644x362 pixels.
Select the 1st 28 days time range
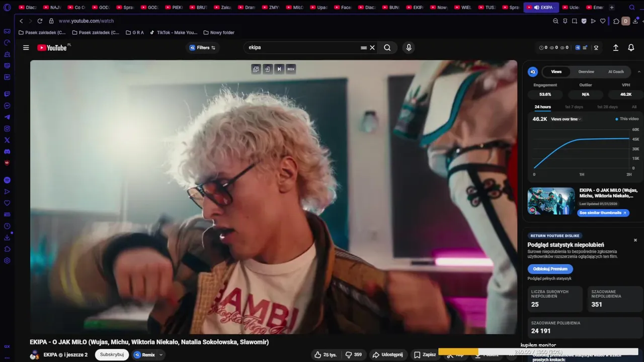[x=607, y=107]
